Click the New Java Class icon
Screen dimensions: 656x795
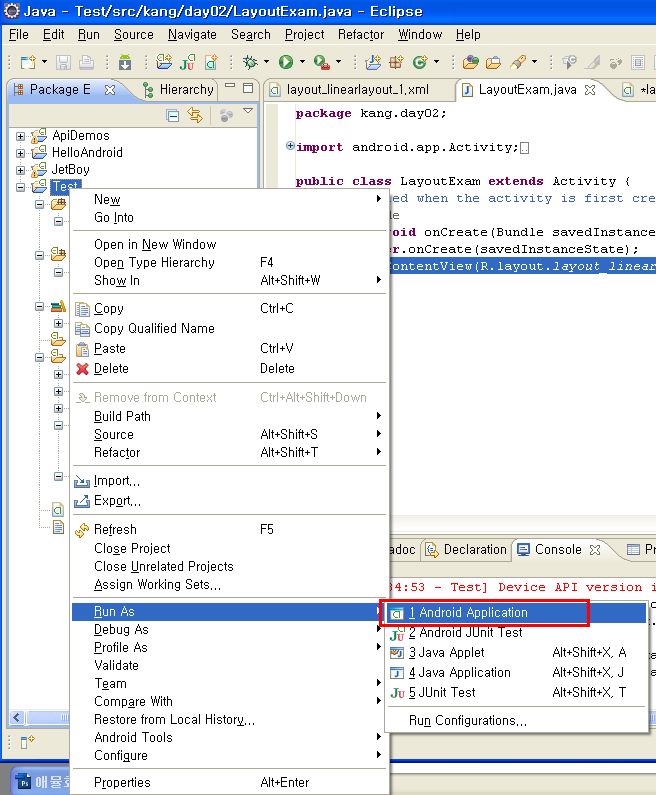(420, 62)
